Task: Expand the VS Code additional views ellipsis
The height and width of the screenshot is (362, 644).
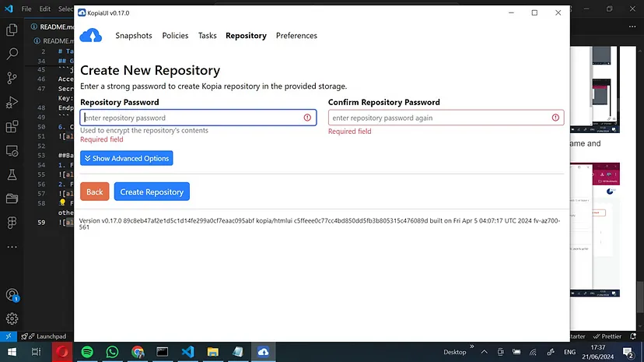Action: click(x=12, y=247)
